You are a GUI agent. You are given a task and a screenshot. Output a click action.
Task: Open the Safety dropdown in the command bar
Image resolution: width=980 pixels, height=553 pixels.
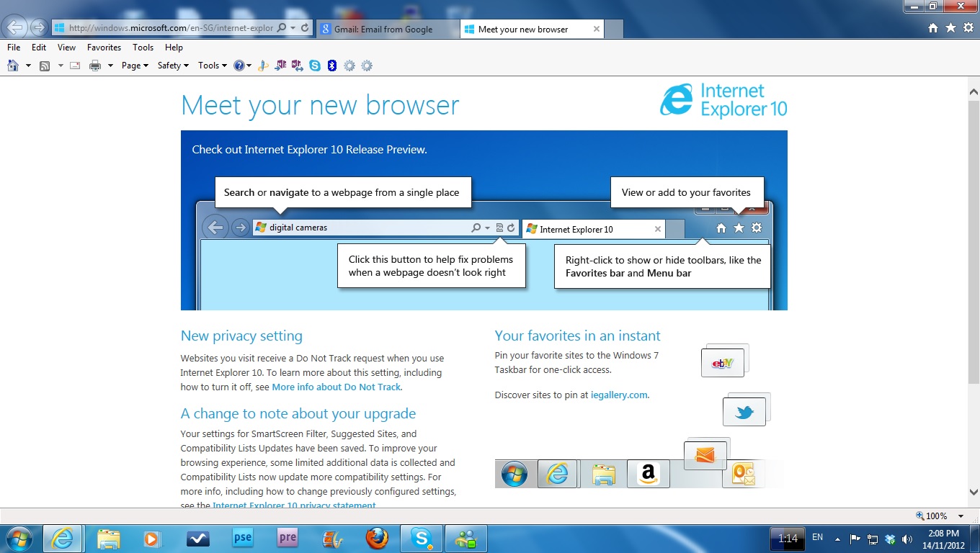tap(173, 66)
